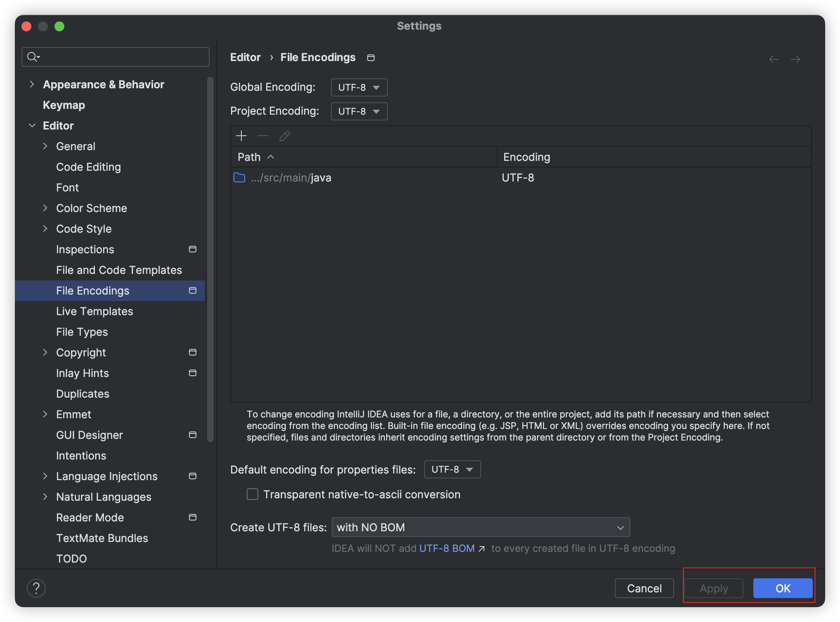Expand the Copyright node
This screenshot has width=840, height=622.
pos(45,352)
